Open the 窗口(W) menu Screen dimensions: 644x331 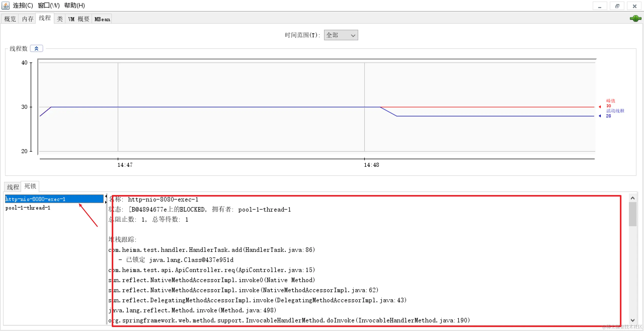(x=49, y=5)
